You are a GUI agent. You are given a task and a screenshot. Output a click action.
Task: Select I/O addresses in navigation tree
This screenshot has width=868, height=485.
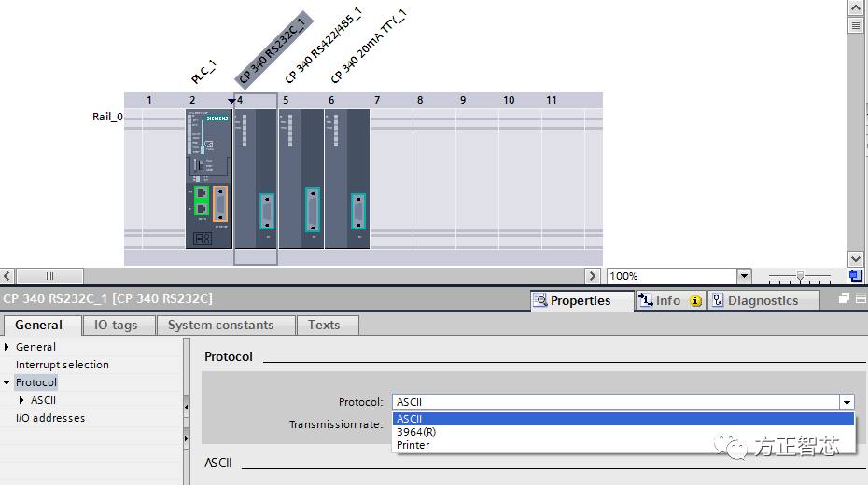tap(49, 418)
